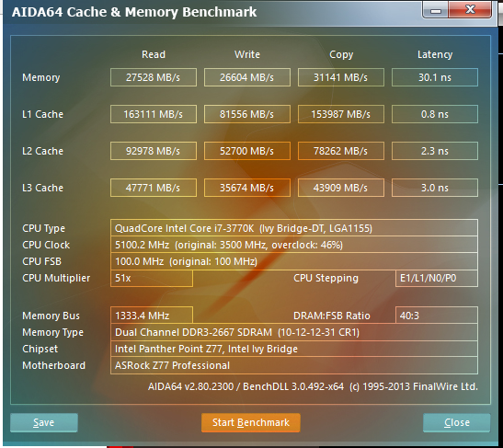
Task: Click the Motherboard ASRock Z77 Professional field
Action: pos(294,365)
